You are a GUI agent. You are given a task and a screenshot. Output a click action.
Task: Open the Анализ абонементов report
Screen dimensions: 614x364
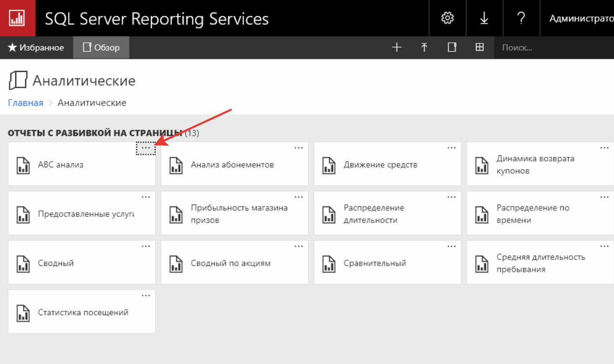click(x=232, y=165)
